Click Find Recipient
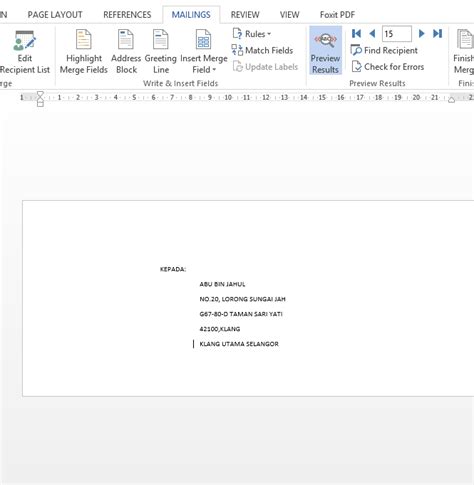Screen dimensions: 474x485 pyautogui.click(x=384, y=50)
